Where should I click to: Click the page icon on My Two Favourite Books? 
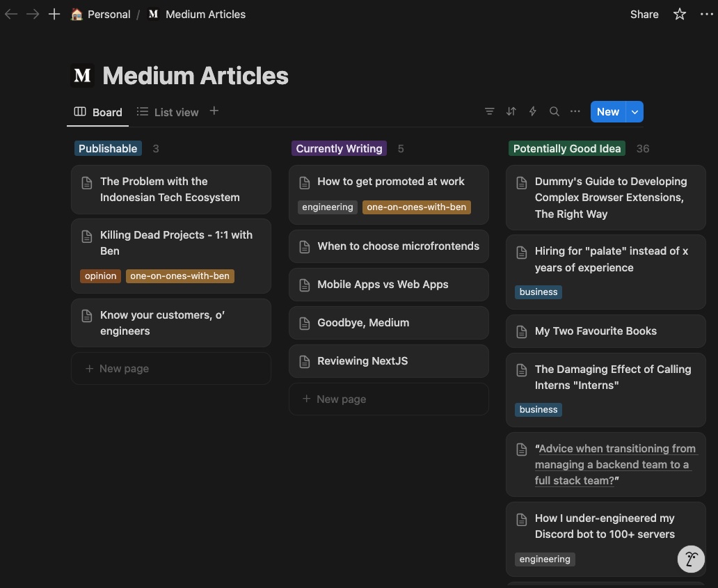coord(522,331)
